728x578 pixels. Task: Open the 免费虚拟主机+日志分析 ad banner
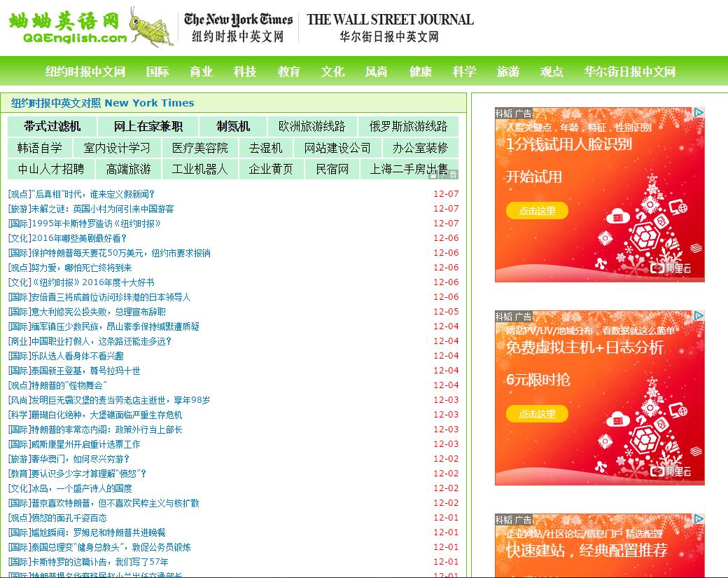pyautogui.click(x=600, y=398)
